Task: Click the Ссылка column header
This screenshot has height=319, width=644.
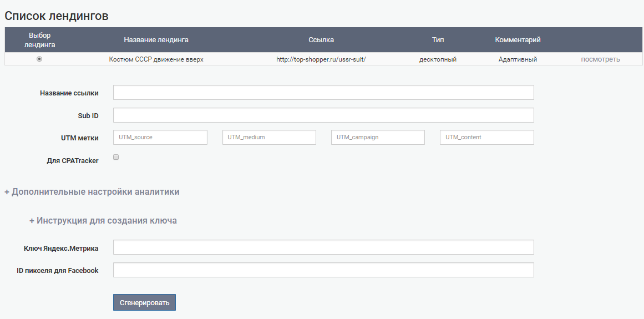Action: point(321,40)
